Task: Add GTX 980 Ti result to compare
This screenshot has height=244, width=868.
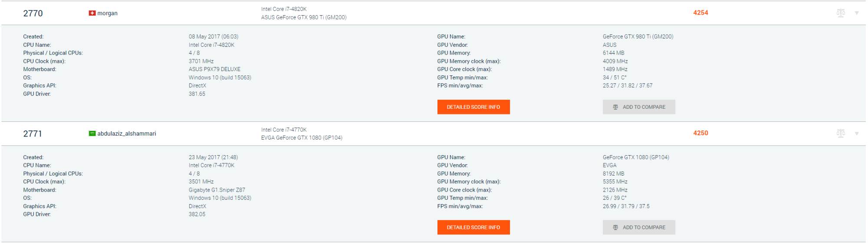Action: (639, 107)
